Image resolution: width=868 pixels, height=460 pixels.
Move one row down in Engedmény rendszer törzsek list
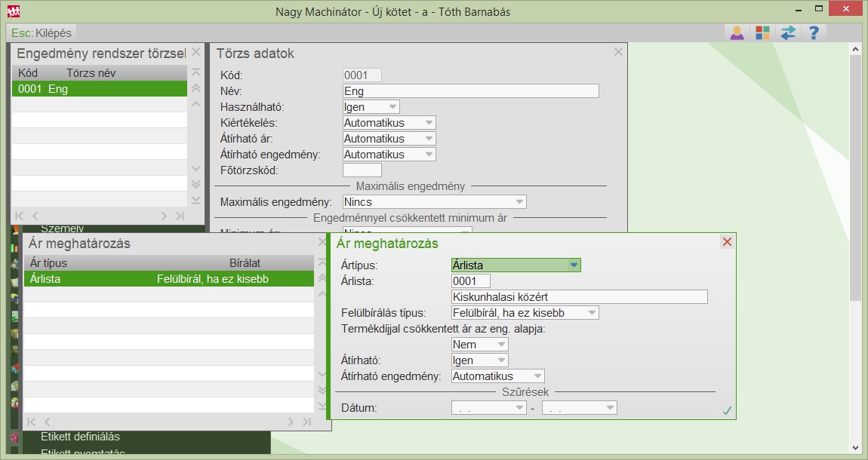click(196, 168)
